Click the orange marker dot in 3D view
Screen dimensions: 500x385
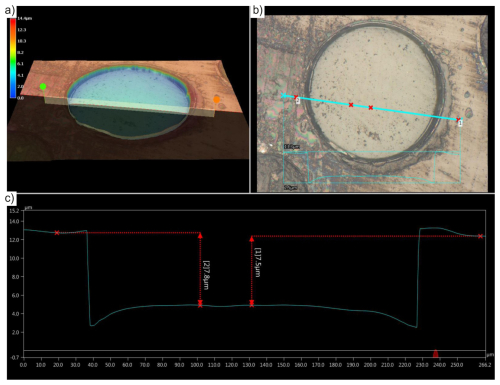pyautogui.click(x=217, y=99)
